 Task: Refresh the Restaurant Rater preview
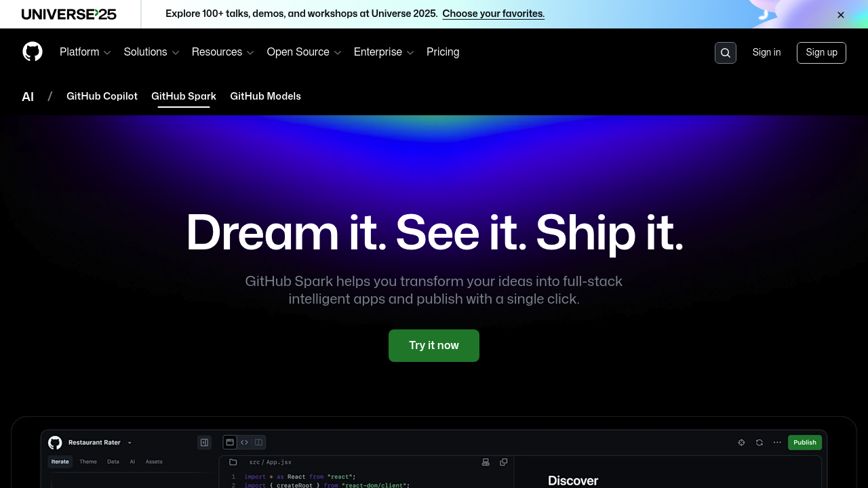tap(759, 443)
